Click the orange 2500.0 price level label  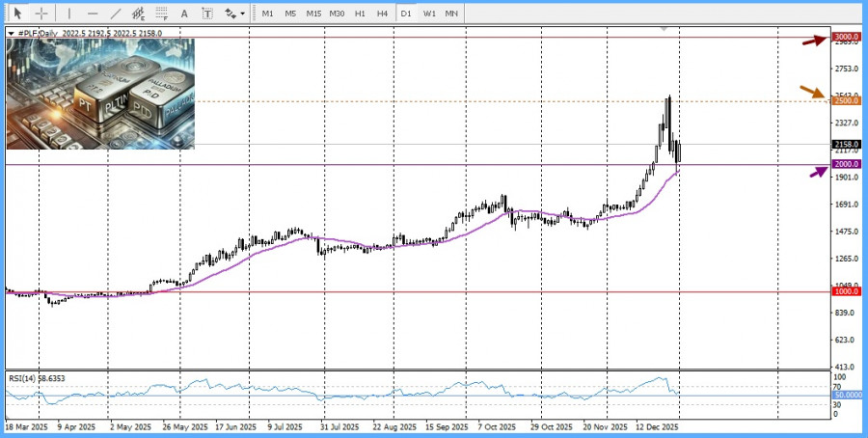click(847, 100)
